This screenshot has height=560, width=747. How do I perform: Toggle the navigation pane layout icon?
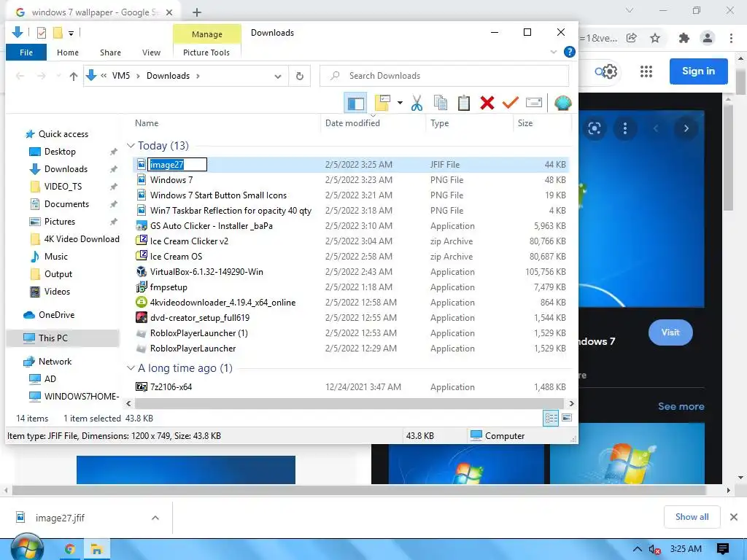[x=355, y=103]
